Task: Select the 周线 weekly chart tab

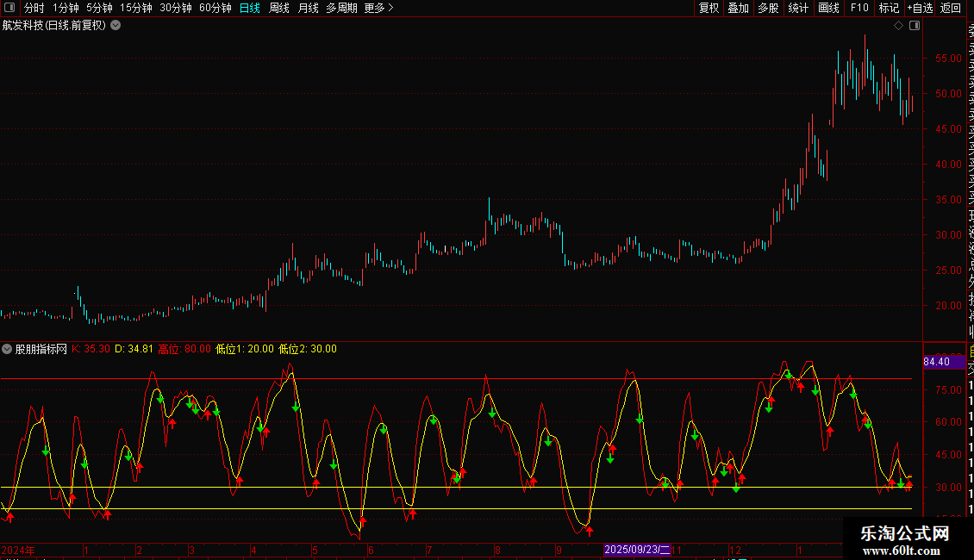Action: point(279,8)
